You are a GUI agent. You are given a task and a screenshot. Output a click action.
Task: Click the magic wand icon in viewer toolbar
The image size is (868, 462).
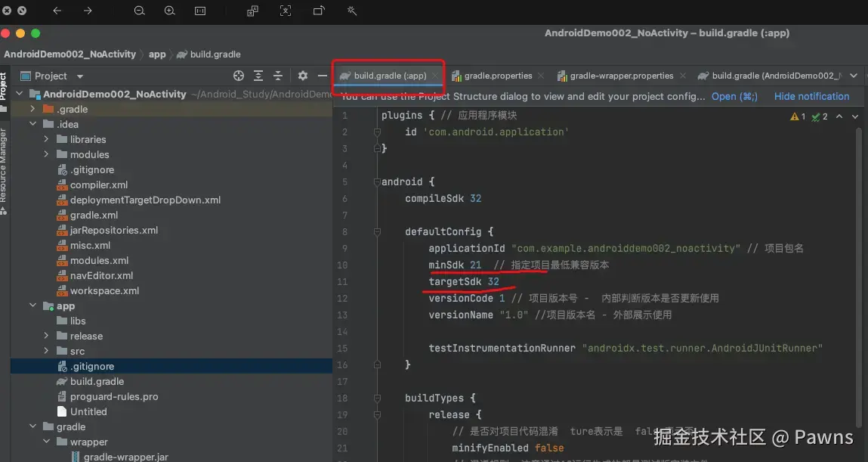[351, 11]
